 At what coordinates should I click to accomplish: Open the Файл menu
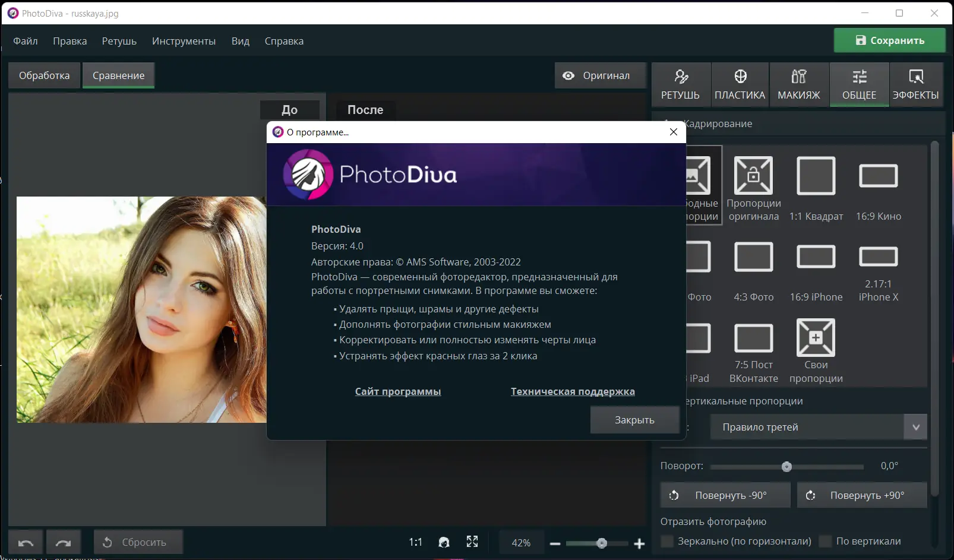(x=26, y=41)
